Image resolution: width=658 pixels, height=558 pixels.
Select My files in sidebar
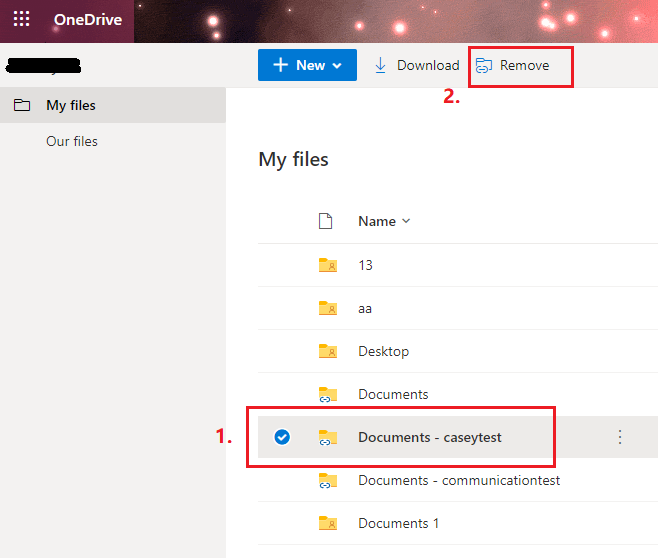pyautogui.click(x=113, y=105)
